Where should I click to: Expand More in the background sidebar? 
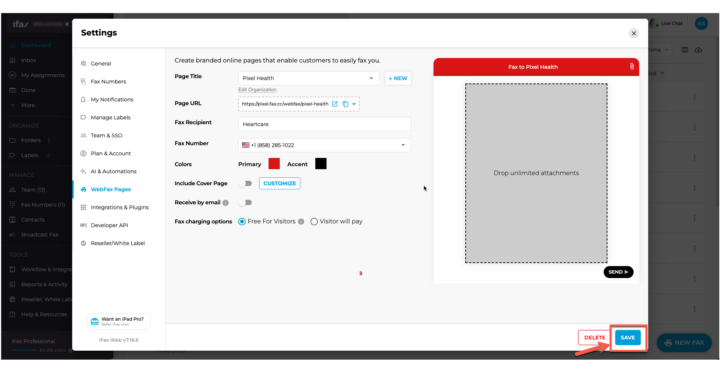pos(28,105)
